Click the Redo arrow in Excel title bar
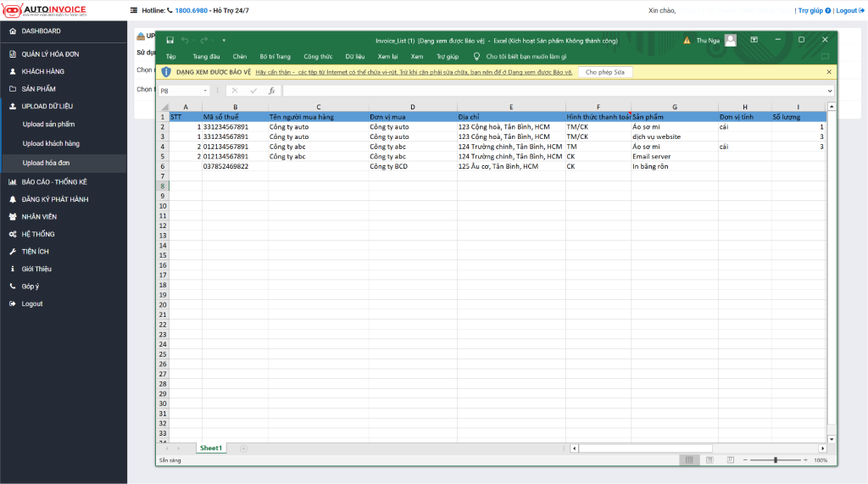Screen dimensions: 868x484 point(203,40)
